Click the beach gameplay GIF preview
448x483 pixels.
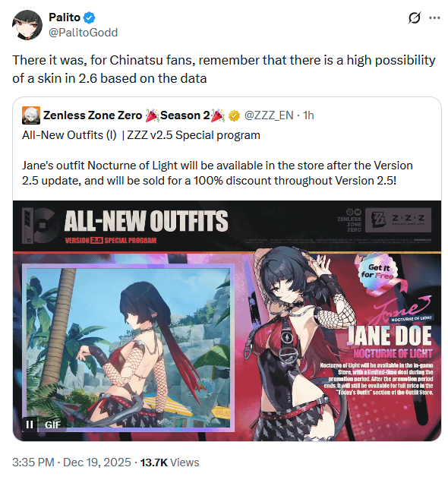pos(128,347)
